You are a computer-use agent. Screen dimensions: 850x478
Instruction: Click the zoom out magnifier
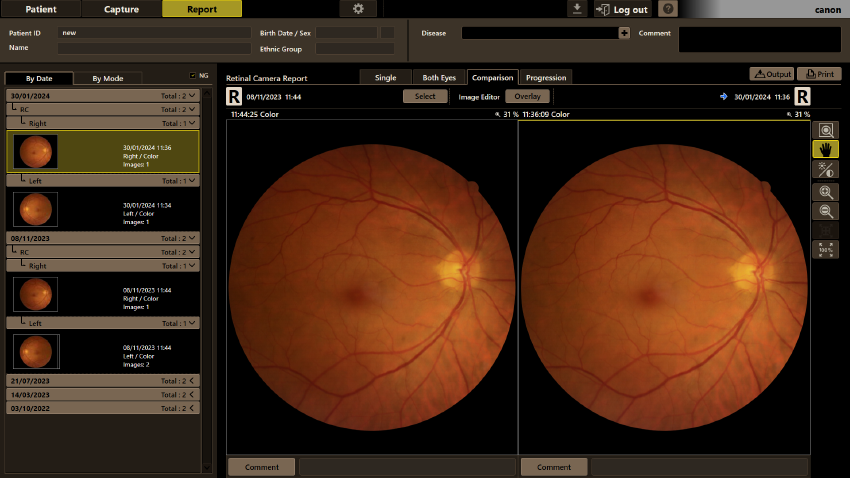[825, 211]
